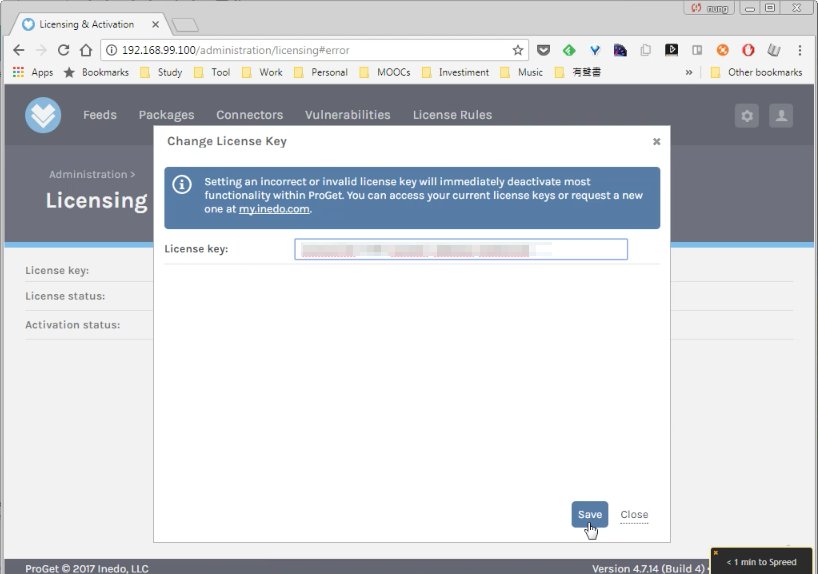Open the MOOCs bookmark folder
818x574 pixels.
[x=384, y=72]
